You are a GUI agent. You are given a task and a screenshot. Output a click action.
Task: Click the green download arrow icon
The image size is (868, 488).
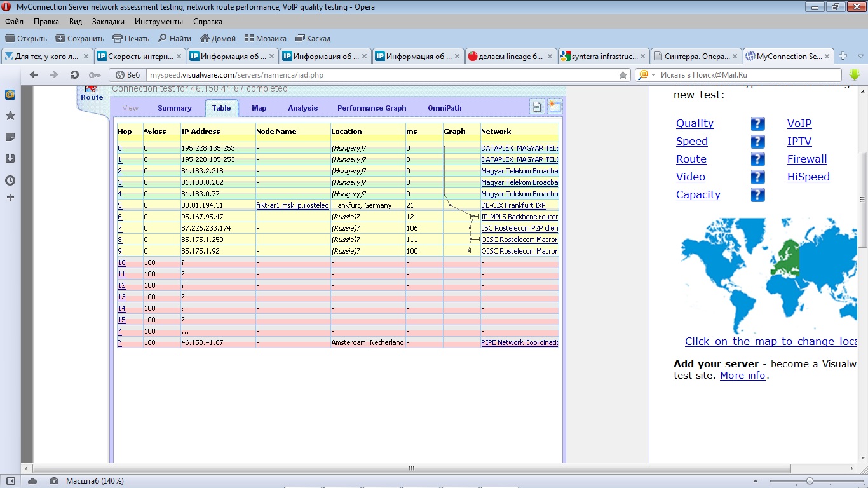coord(855,75)
